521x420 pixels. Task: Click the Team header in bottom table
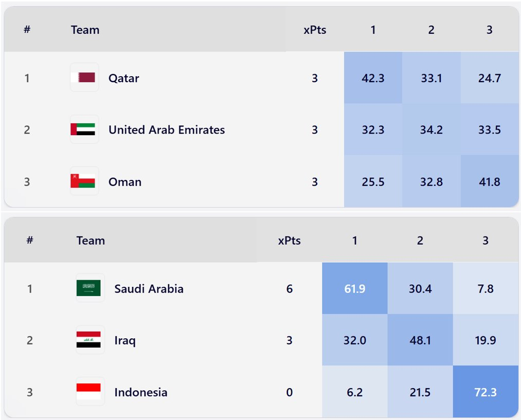pyautogui.click(x=91, y=241)
